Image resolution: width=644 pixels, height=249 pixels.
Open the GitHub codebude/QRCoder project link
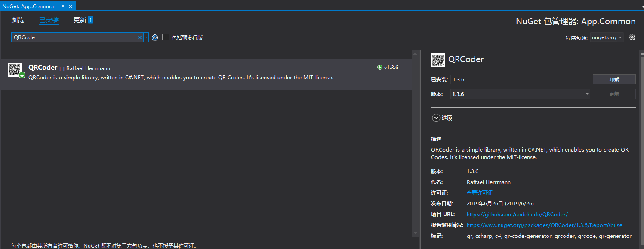(x=517, y=215)
